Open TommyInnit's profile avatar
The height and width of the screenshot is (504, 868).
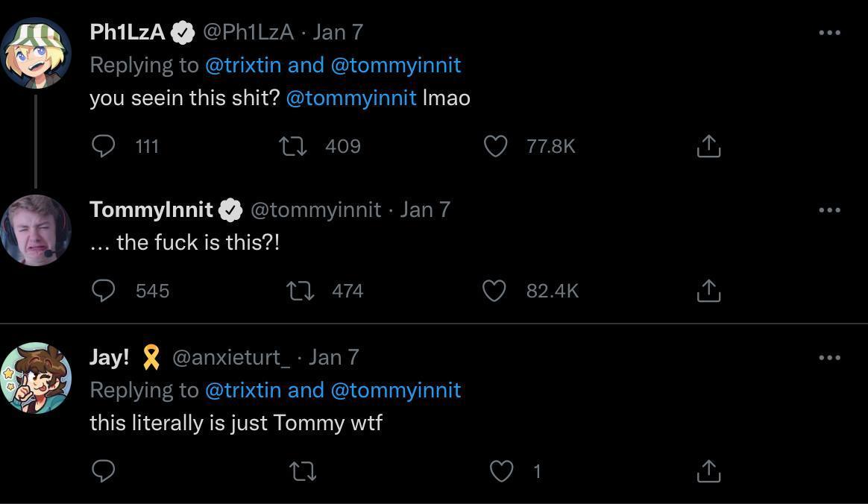tap(36, 230)
